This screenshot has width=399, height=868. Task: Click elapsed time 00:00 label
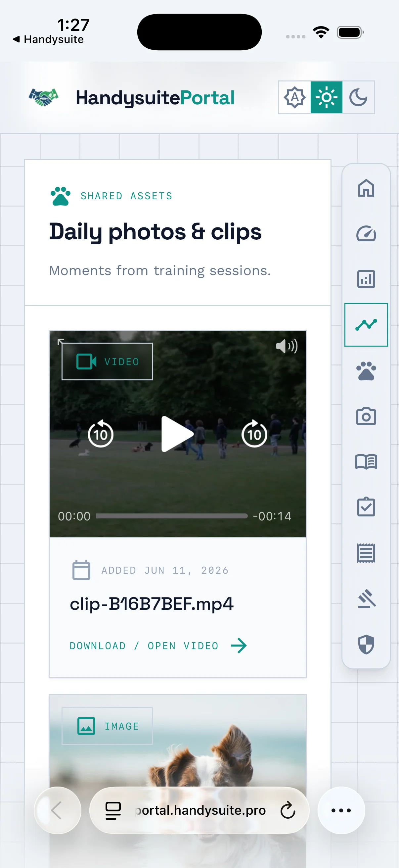click(x=74, y=516)
